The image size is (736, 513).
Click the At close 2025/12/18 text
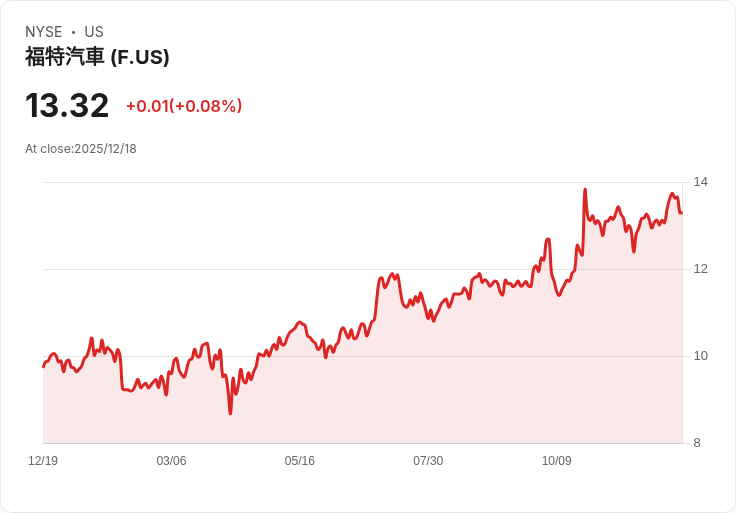[x=81, y=149]
